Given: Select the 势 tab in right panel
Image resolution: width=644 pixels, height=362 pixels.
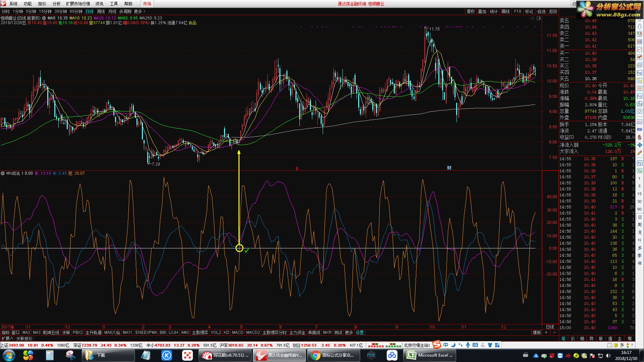Looking at the screenshot, I should [591, 339].
